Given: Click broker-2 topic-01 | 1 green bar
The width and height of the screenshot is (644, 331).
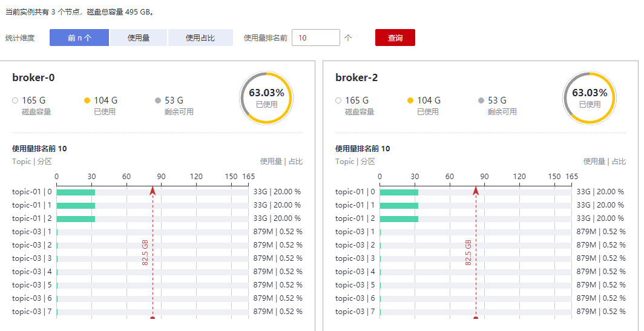Looking at the screenshot, I should click(x=399, y=205).
